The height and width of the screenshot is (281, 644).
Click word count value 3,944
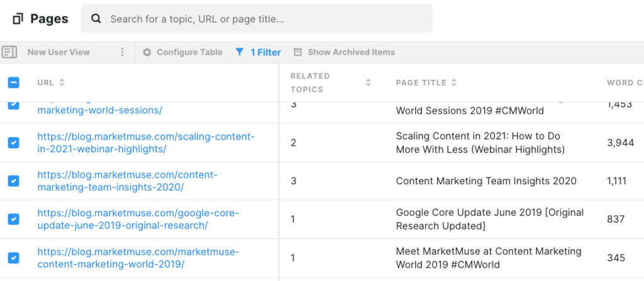(x=620, y=143)
